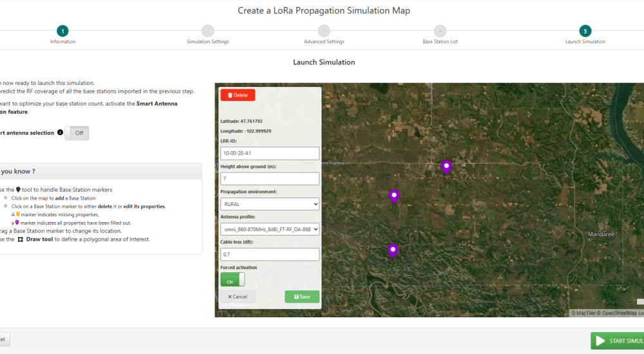Click the Height above ground field
Image resolution: width=644 pixels, height=354 pixels.
pyautogui.click(x=269, y=179)
